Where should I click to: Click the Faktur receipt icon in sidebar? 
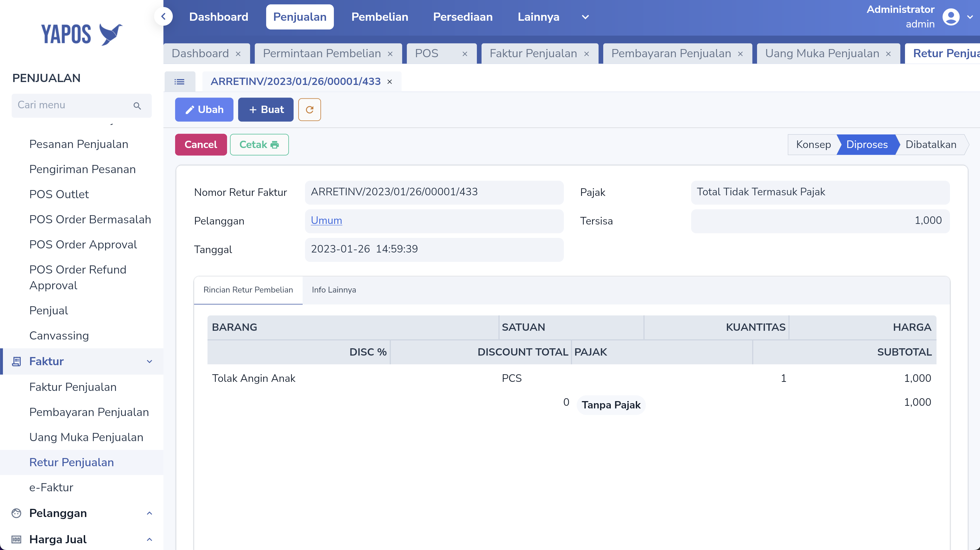click(16, 361)
